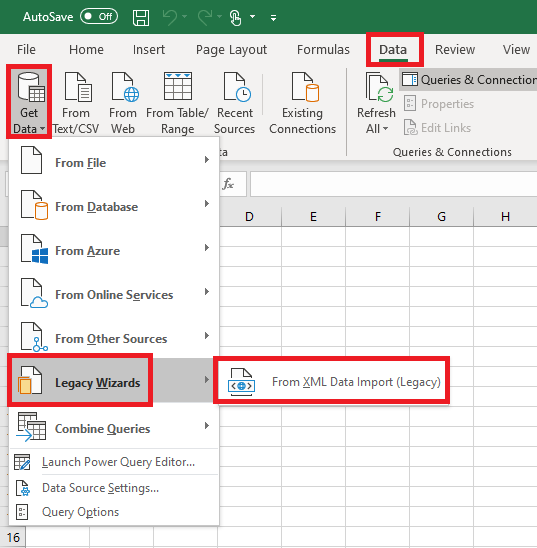
Task: Switch to the Home tab
Action: click(x=86, y=49)
